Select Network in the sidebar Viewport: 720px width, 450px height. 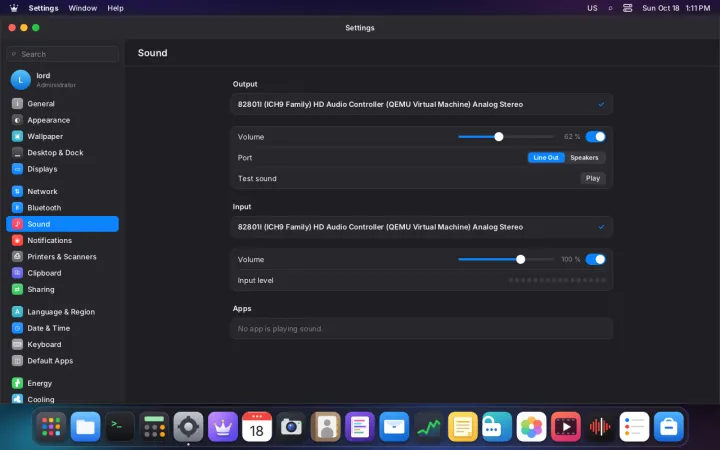pos(62,191)
